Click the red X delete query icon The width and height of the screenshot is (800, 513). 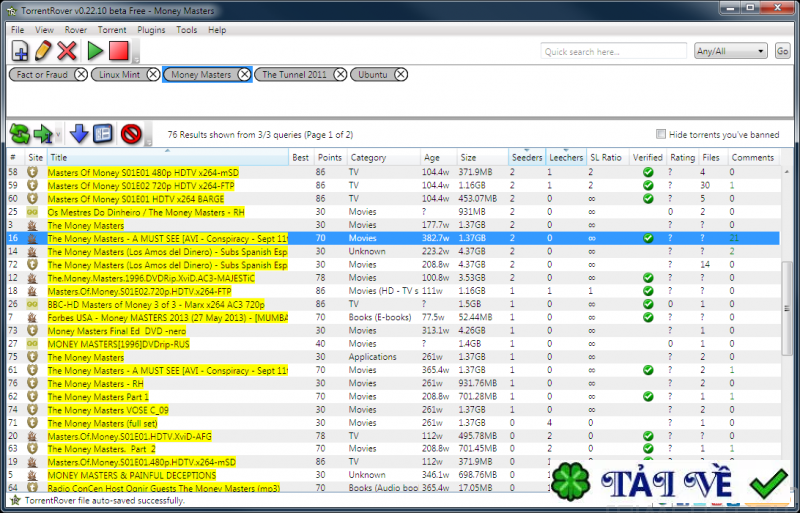[67, 51]
